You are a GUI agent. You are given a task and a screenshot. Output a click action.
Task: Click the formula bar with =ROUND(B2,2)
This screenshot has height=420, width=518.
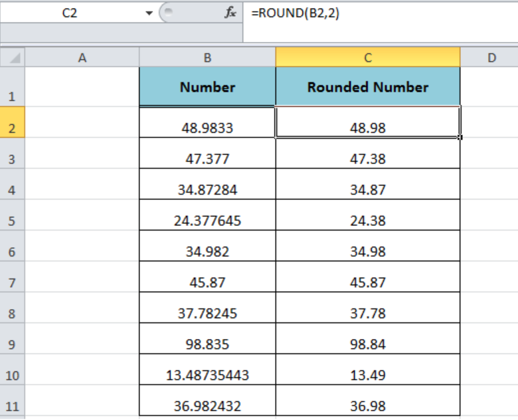[x=381, y=13]
